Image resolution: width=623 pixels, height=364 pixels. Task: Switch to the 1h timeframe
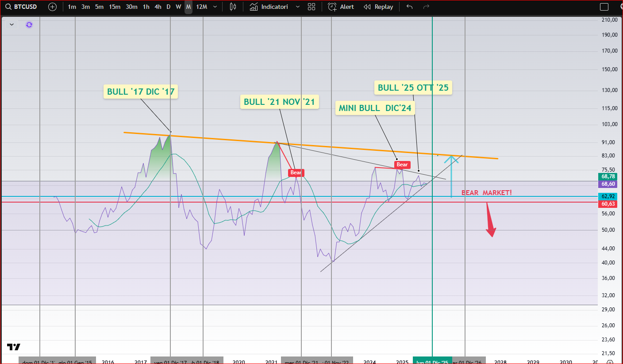tap(146, 7)
